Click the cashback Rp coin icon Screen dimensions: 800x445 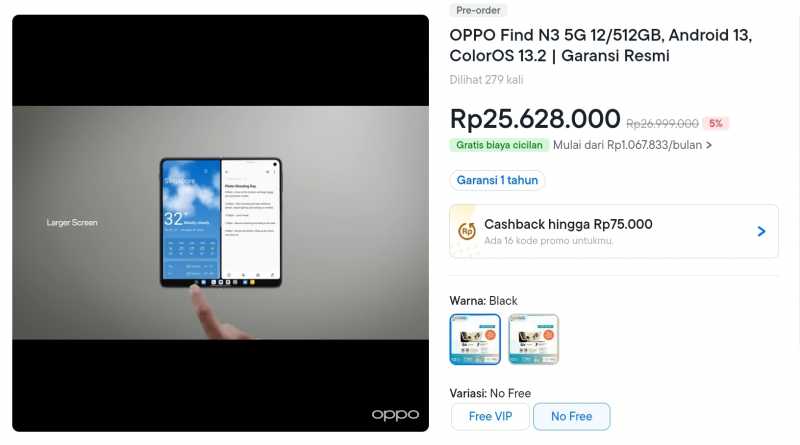pyautogui.click(x=466, y=231)
